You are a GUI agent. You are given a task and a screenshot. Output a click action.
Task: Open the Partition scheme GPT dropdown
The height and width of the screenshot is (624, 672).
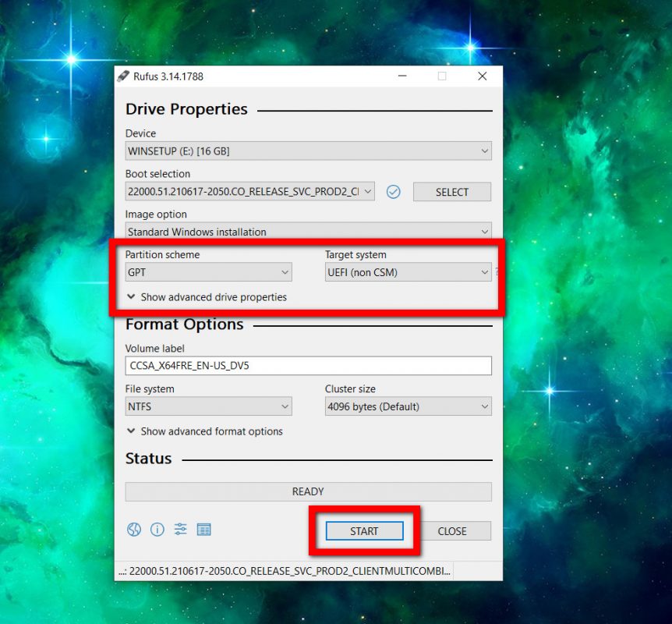click(208, 272)
